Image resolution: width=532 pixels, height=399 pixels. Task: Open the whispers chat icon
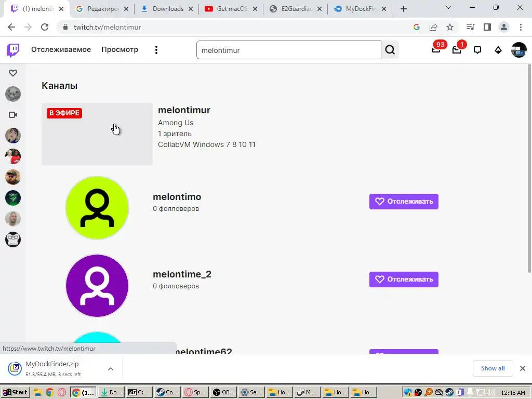pos(477,50)
